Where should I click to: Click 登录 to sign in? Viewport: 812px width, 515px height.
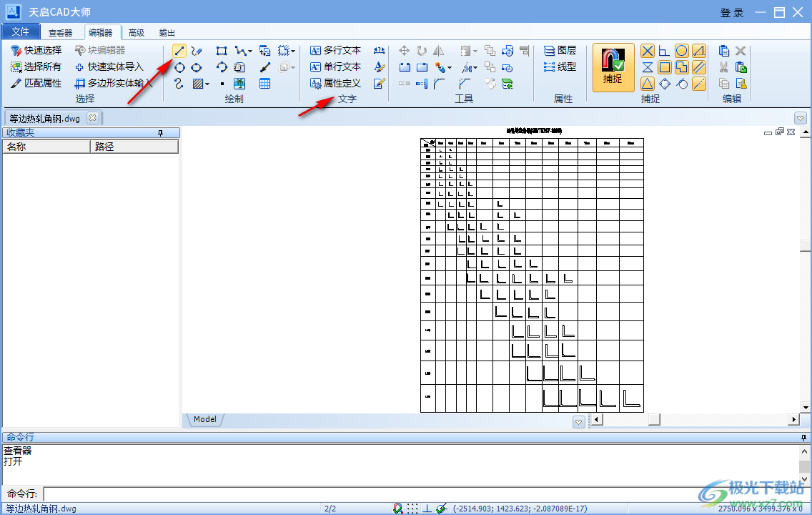(732, 13)
